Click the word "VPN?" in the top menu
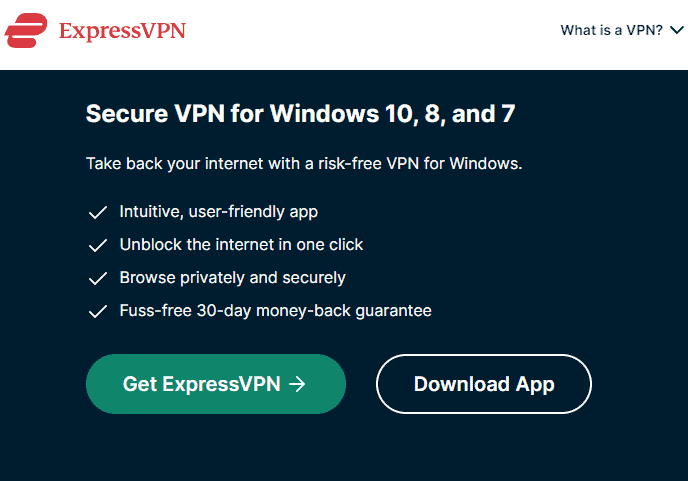 pos(644,30)
